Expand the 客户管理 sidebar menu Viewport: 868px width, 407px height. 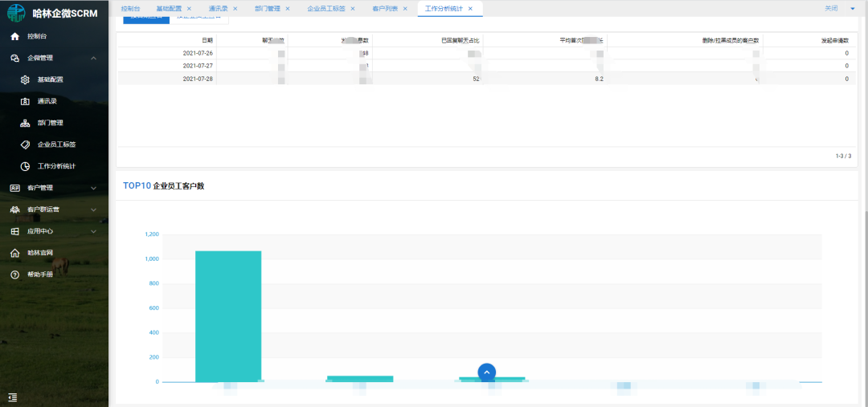coord(94,188)
